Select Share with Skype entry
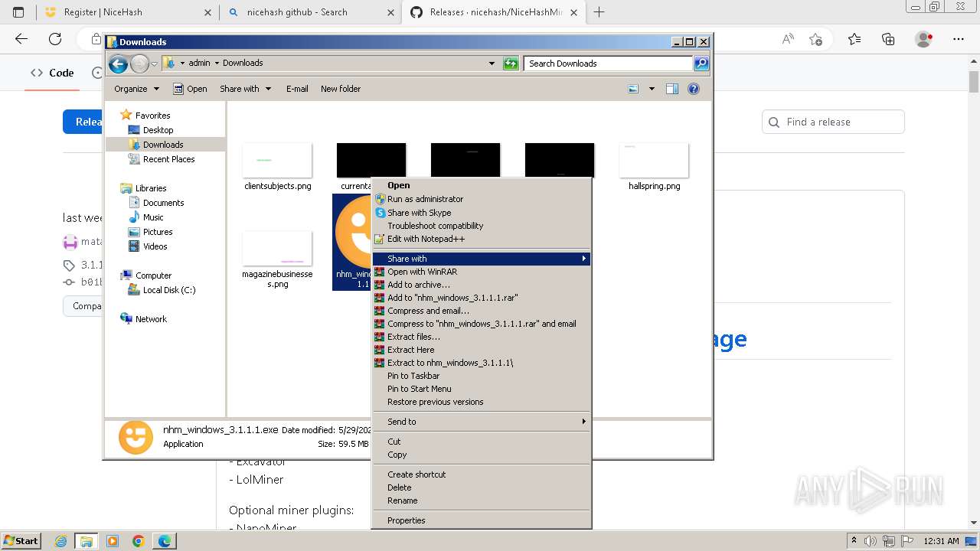 click(482, 213)
